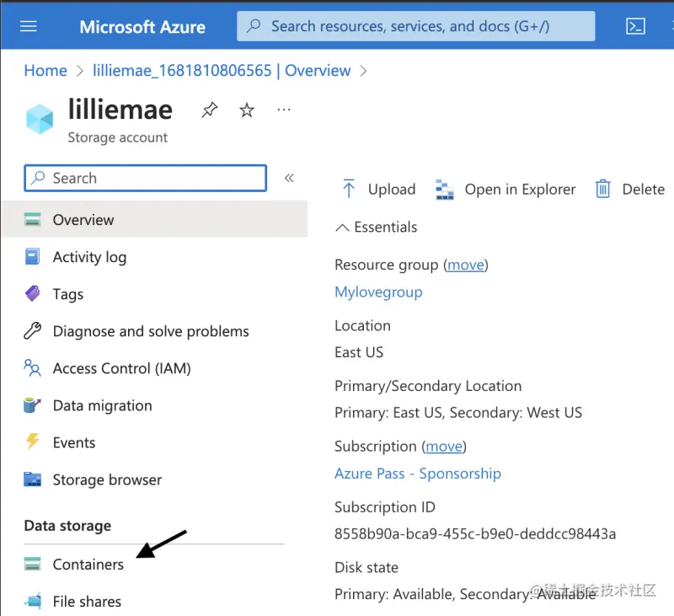
Task: Click the Activity log book icon
Action: click(32, 257)
